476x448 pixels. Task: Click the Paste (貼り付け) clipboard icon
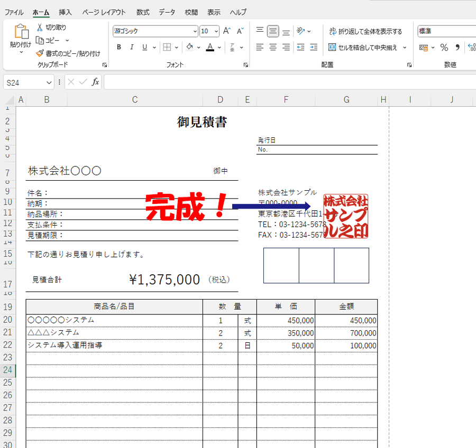pos(21,33)
